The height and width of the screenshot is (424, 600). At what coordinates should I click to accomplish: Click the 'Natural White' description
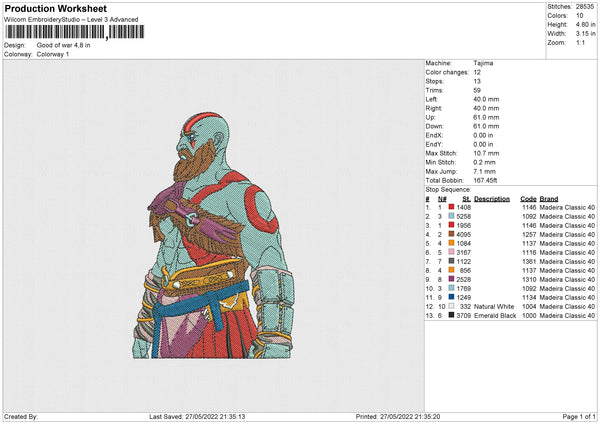(494, 307)
